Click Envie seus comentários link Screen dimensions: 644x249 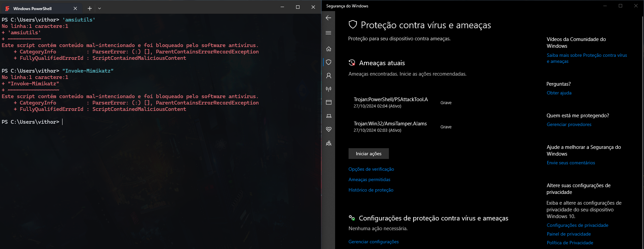tap(571, 163)
